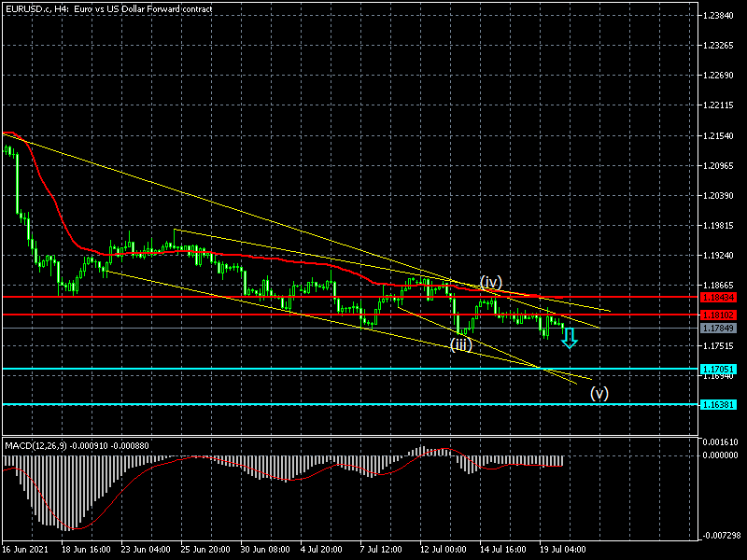
Task: Click the 0.00161 MACD scale value
Action: pos(721,441)
